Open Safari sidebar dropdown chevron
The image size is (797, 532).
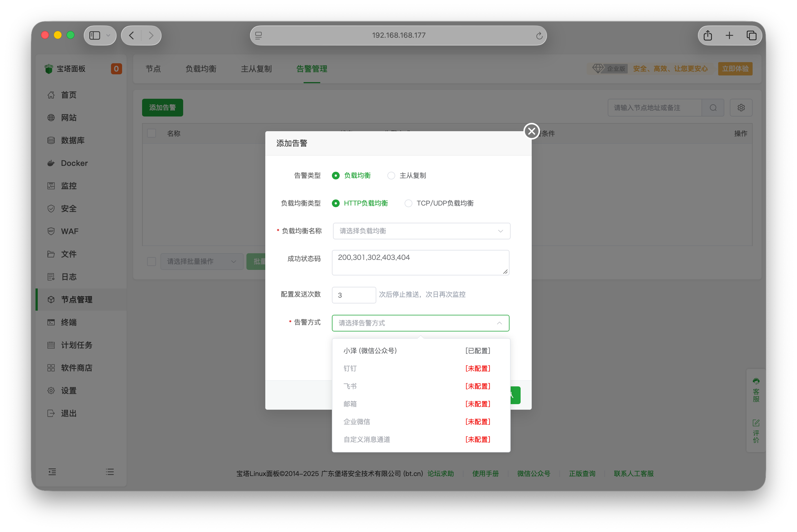pyautogui.click(x=108, y=35)
